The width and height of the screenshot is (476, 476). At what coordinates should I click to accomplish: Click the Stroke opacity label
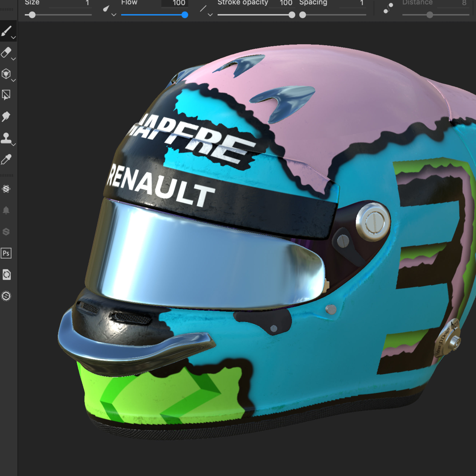pyautogui.click(x=243, y=2)
